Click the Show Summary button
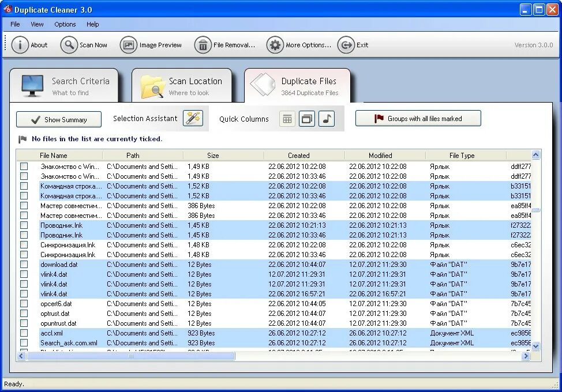Image resolution: width=562 pixels, height=392 pixels. [x=59, y=119]
